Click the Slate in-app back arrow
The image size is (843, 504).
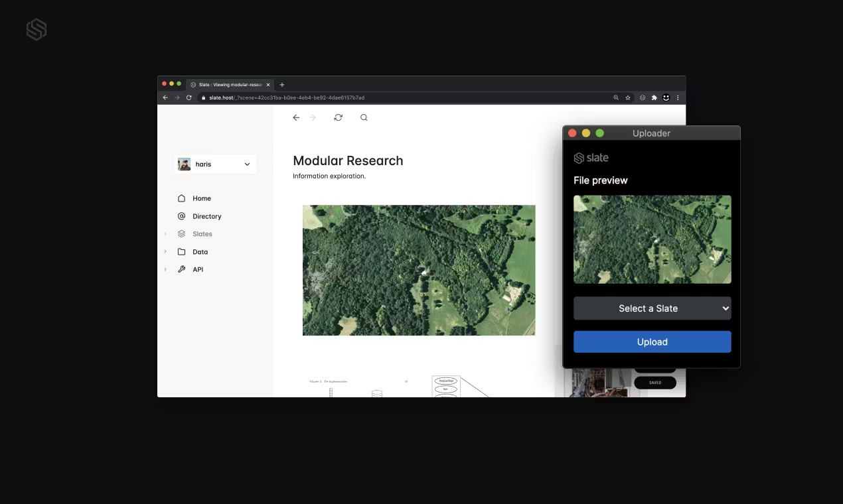(x=296, y=117)
